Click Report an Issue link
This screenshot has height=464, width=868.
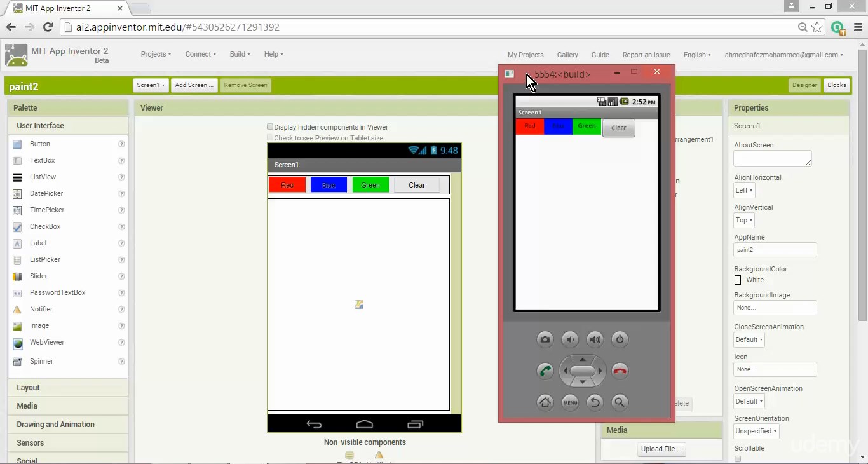tap(646, 55)
